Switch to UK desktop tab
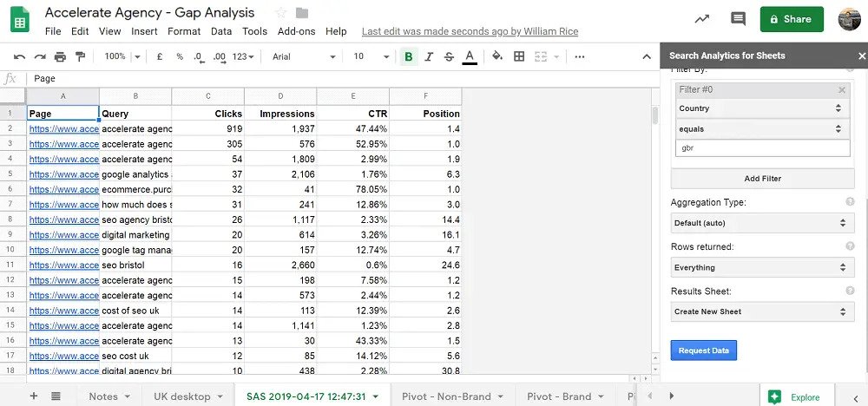868x406 pixels. click(188, 396)
